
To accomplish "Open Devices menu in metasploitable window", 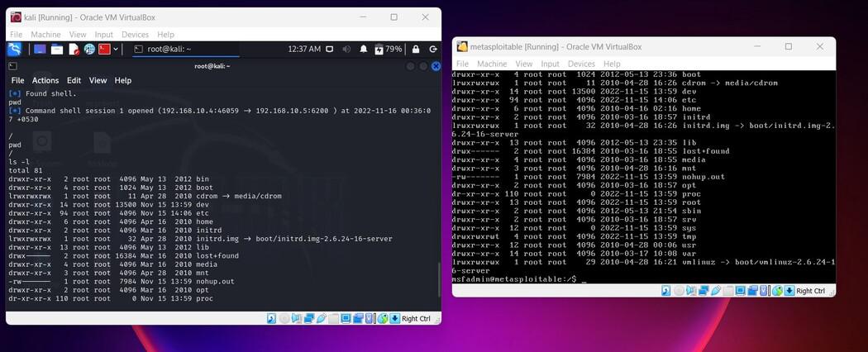I will click(x=581, y=64).
